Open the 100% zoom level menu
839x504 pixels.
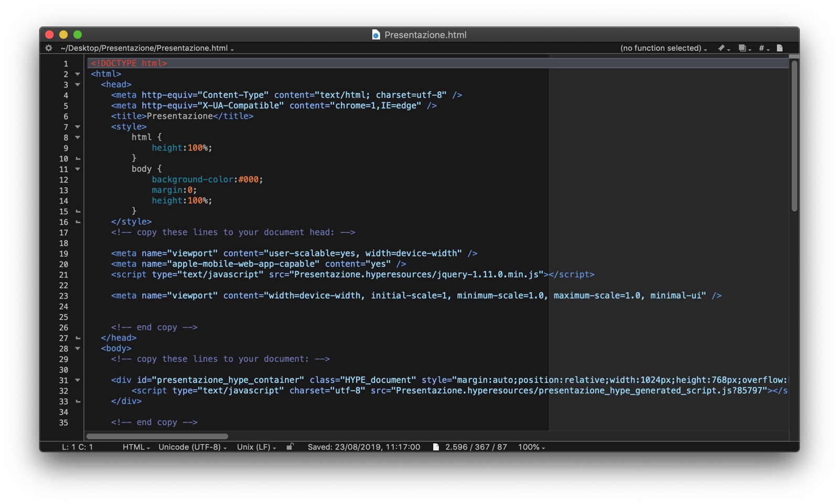531,447
